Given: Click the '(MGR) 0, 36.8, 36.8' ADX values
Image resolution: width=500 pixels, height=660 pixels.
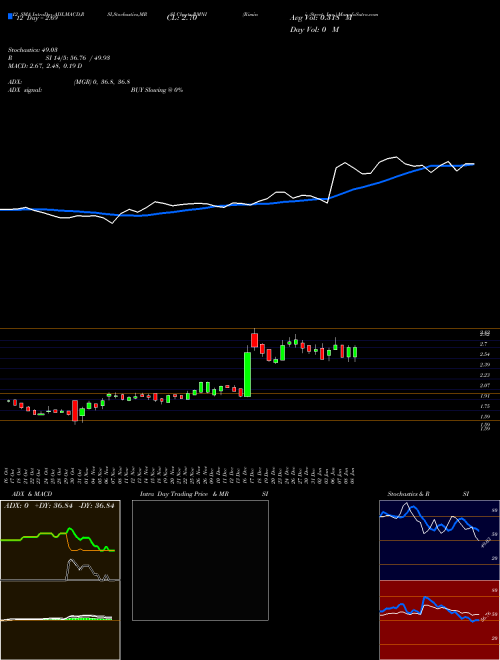Looking at the screenshot, I should point(102,82).
